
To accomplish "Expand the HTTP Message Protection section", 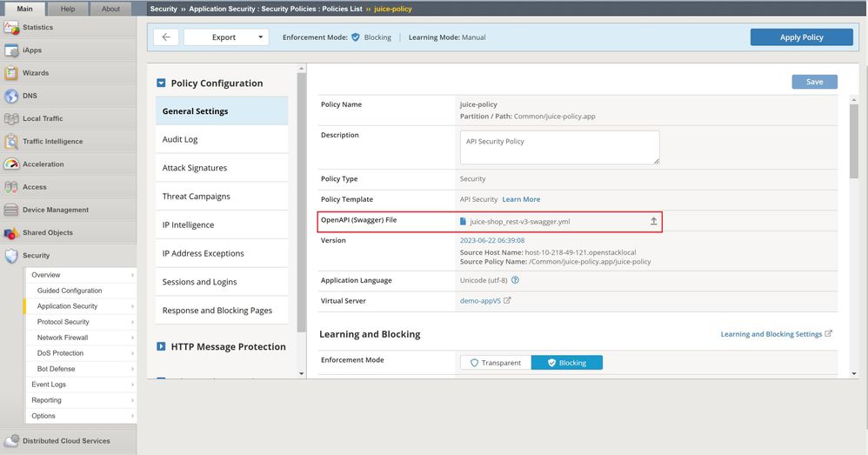I will pyautogui.click(x=161, y=346).
